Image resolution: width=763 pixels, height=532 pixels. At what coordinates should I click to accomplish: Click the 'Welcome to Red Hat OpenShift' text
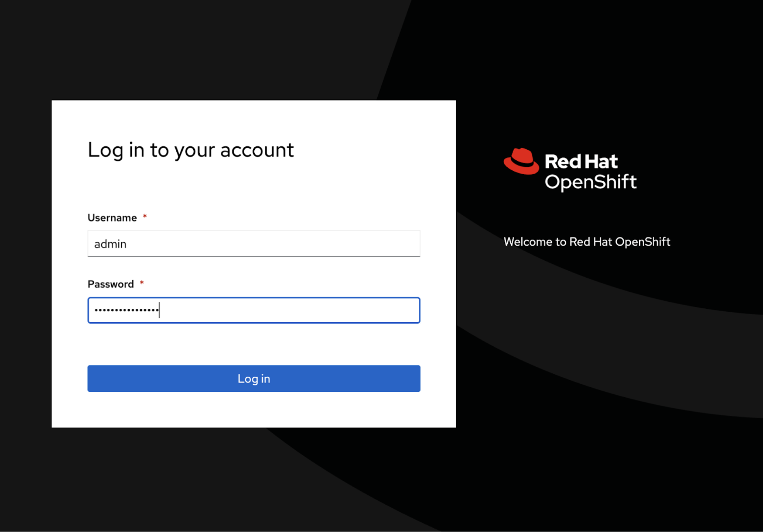[587, 242]
